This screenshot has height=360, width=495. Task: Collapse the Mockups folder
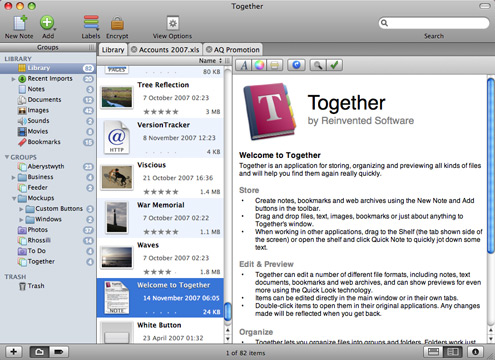[x=14, y=198]
